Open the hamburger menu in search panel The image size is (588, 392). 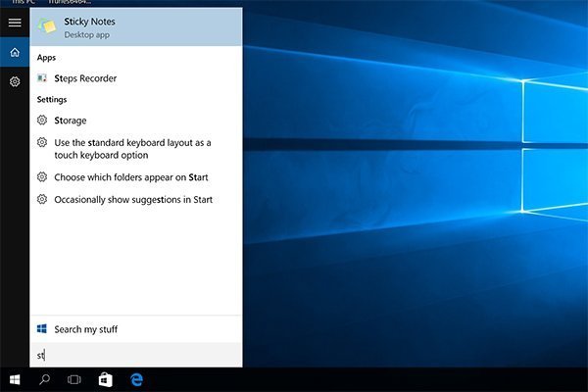tap(15, 23)
